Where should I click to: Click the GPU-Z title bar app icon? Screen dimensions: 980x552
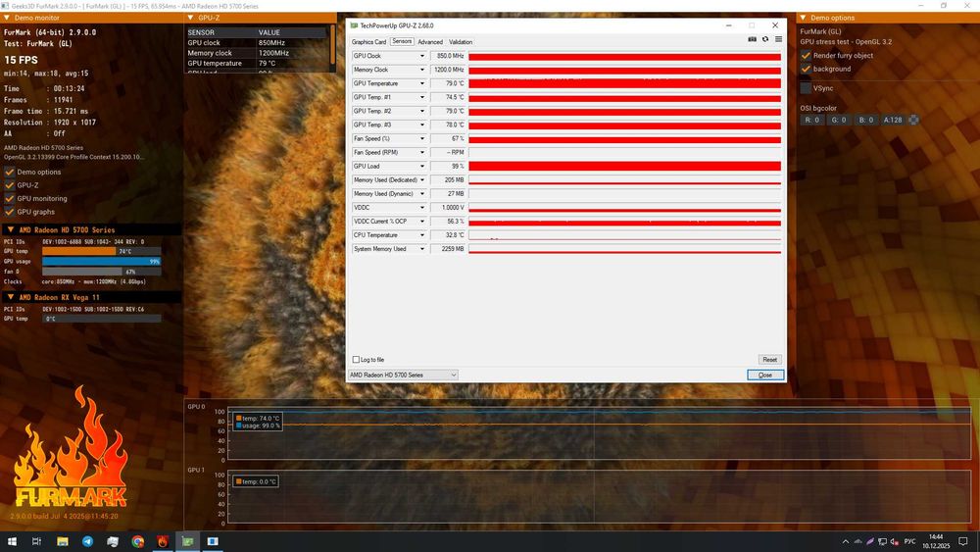[x=354, y=25]
